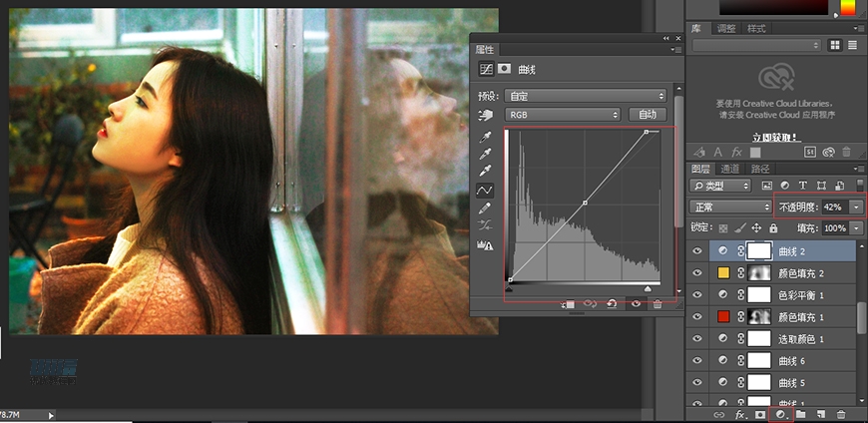Click the 立即获取 link

(775, 136)
